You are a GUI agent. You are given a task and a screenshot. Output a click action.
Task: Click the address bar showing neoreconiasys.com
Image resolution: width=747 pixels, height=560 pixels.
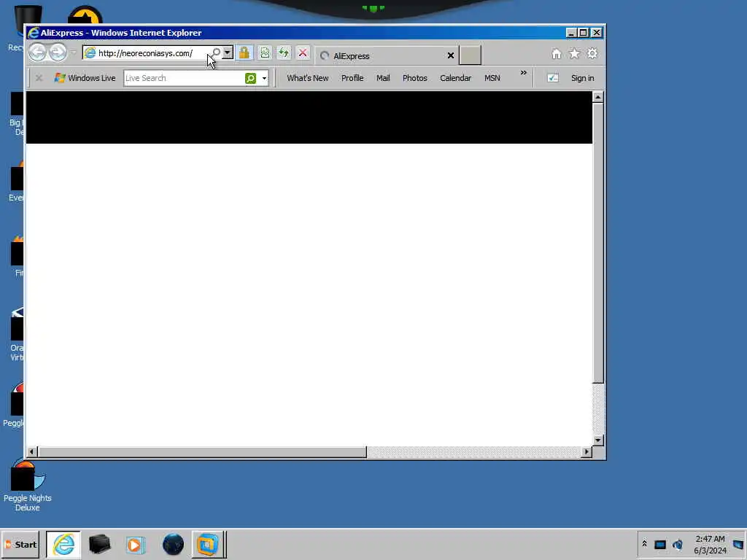coord(147,52)
